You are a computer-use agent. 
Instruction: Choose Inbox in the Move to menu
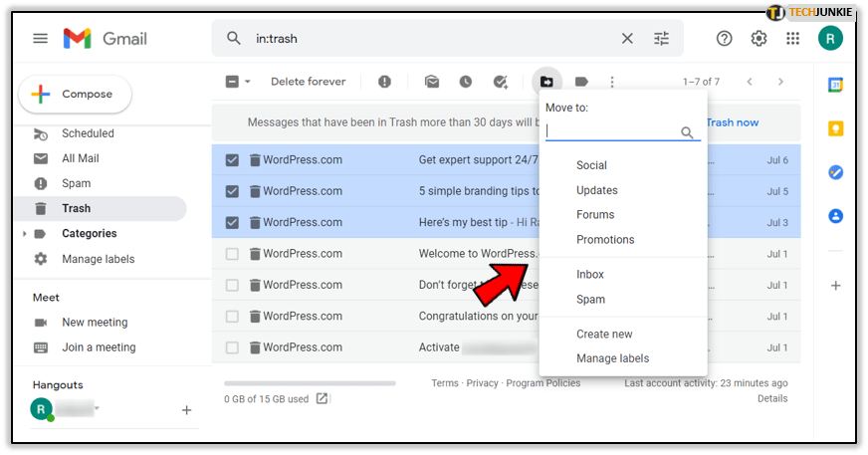coord(590,275)
